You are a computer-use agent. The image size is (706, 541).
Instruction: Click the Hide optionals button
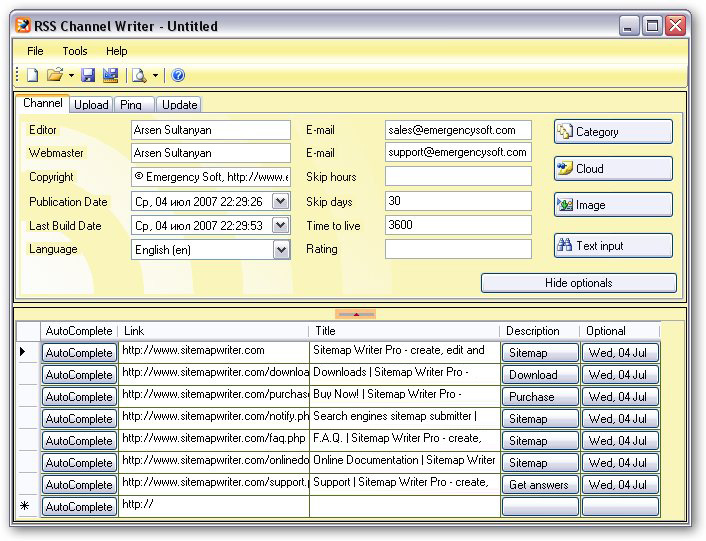point(579,283)
